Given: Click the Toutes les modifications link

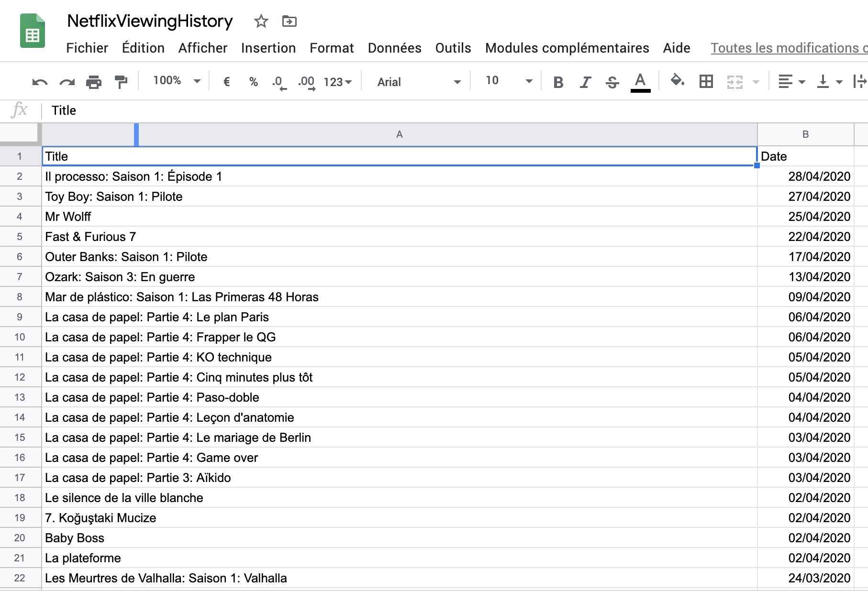Looking at the screenshot, I should click(x=789, y=48).
